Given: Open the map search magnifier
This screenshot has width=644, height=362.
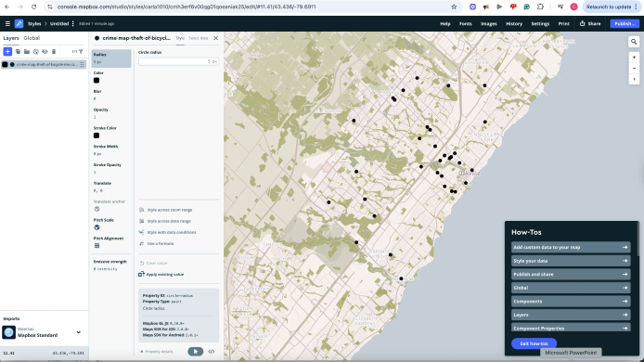Looking at the screenshot, I should coord(634,42).
